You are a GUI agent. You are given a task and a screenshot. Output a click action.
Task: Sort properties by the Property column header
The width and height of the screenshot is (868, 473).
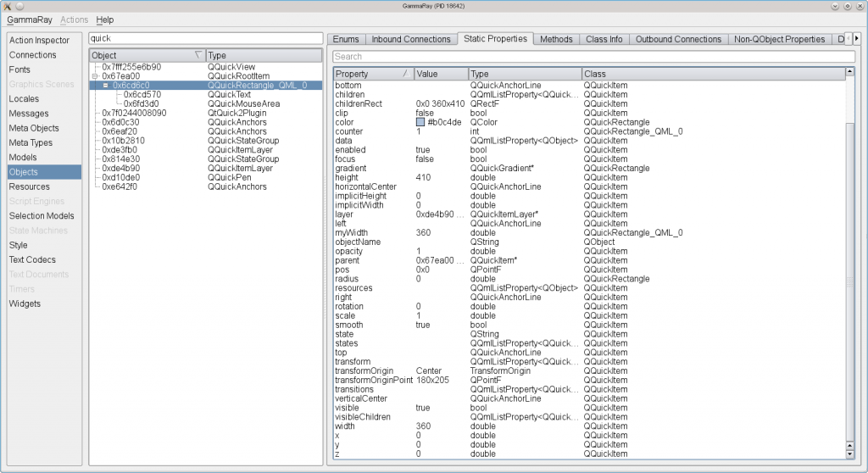(x=374, y=74)
